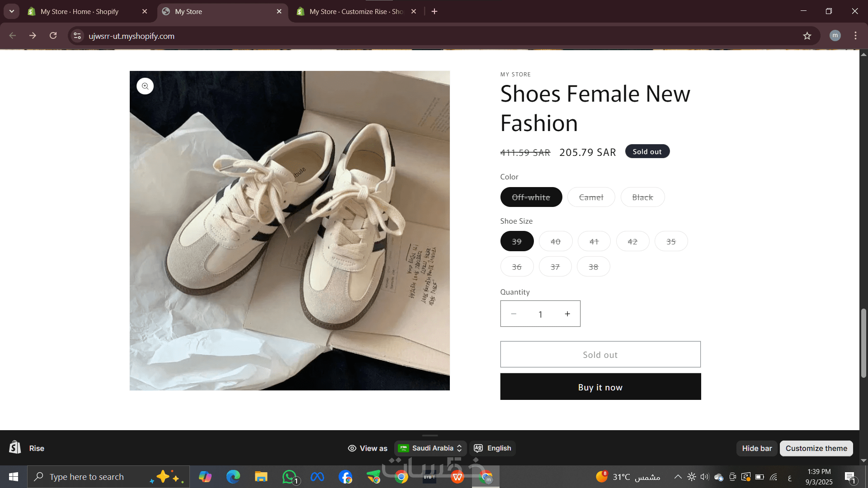Open the English language selector
This screenshot has width=868, height=488.
click(493, 448)
